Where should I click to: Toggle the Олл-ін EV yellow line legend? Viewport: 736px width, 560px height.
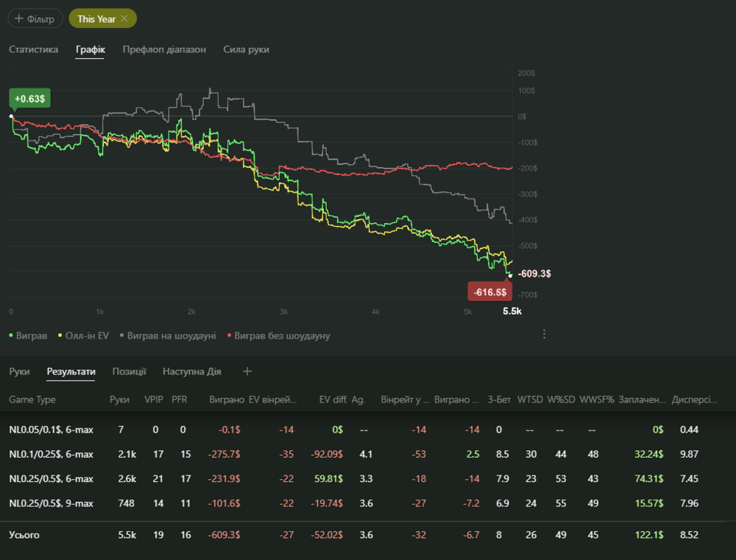83,336
